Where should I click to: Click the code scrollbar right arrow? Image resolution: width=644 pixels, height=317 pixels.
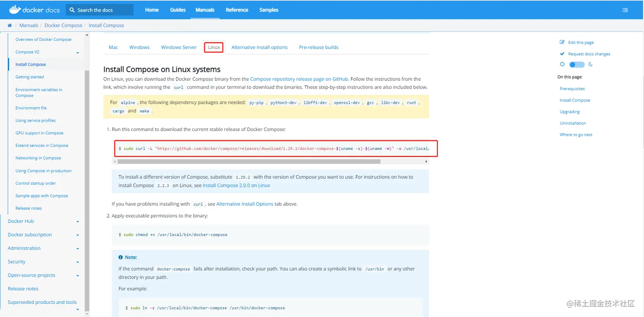tap(426, 162)
